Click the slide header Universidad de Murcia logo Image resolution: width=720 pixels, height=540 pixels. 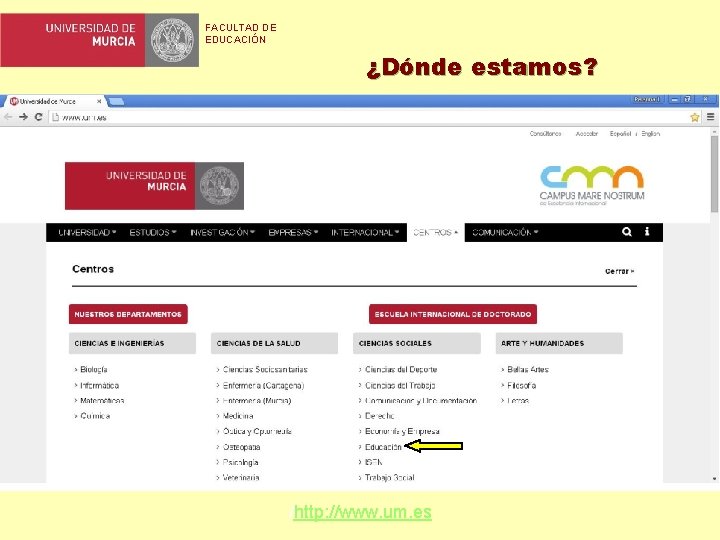(100, 40)
